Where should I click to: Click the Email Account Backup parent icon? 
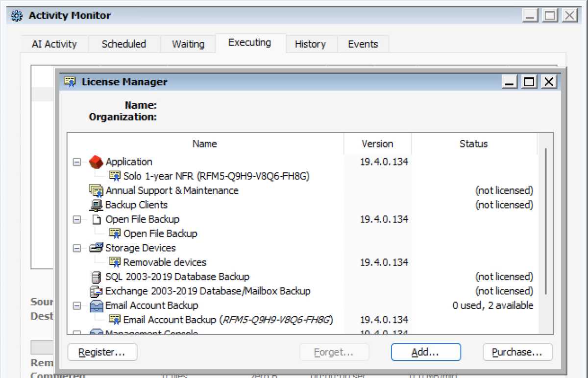96,306
